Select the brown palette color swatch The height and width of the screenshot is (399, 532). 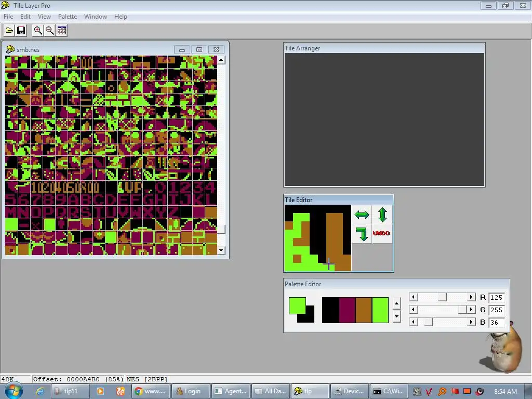coord(363,310)
